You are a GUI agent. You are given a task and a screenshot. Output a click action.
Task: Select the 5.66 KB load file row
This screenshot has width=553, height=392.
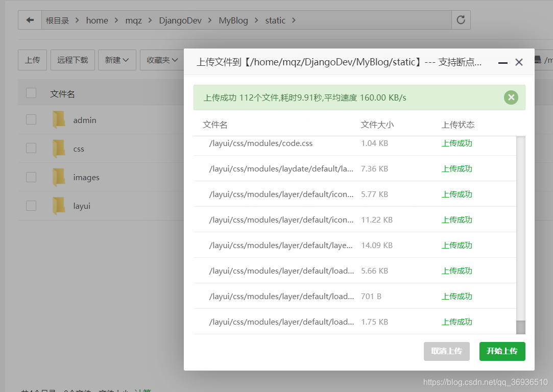pos(355,271)
